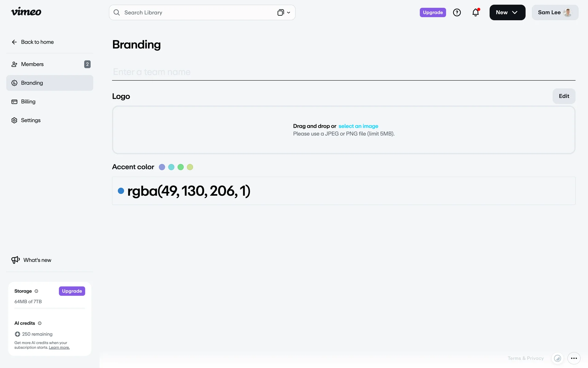This screenshot has width=588, height=368.
Task: Click the round icon beside Terms & Privacy
Action: coord(557,358)
